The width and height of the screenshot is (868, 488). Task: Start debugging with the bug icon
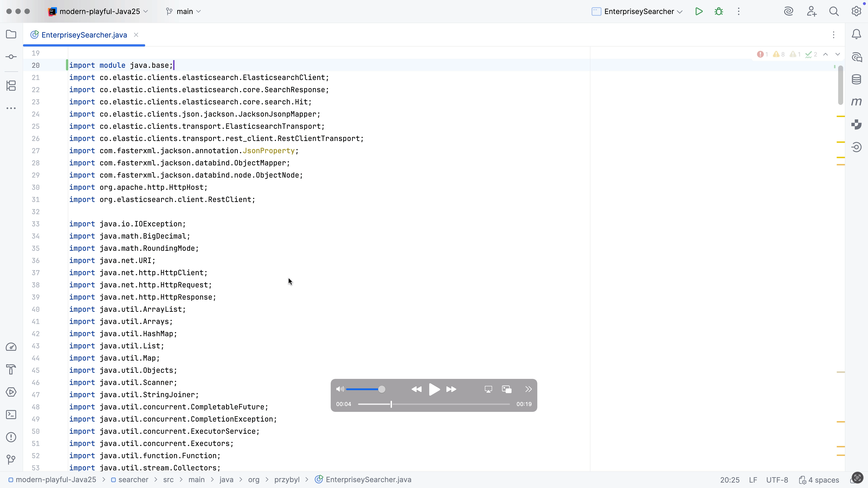point(719,11)
